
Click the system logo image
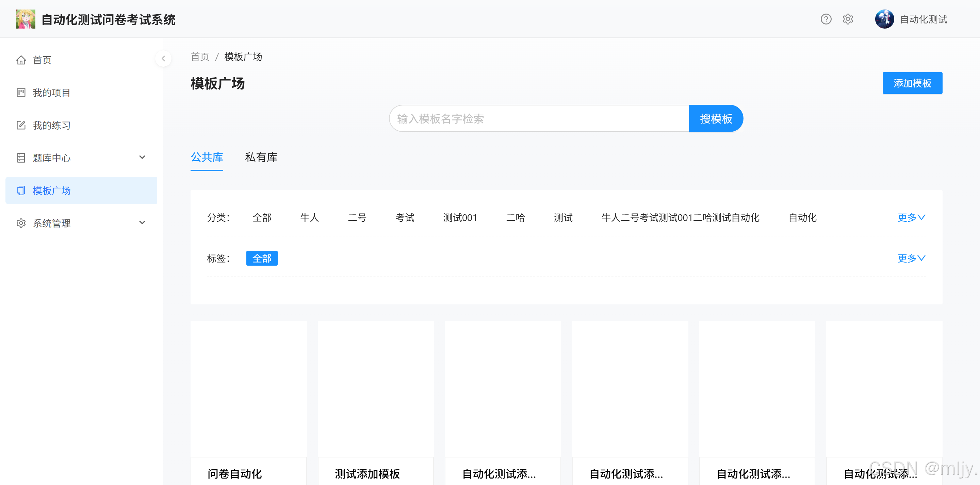(26, 19)
